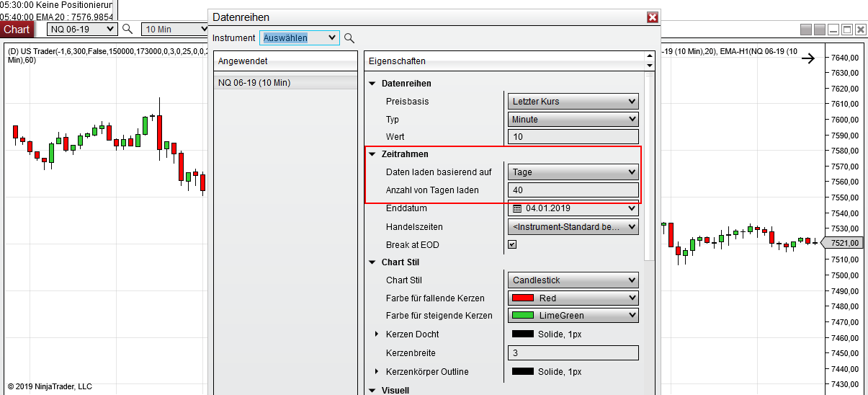Open the Enddatum calendar icon
This screenshot has height=395, width=868.
pyautogui.click(x=517, y=208)
